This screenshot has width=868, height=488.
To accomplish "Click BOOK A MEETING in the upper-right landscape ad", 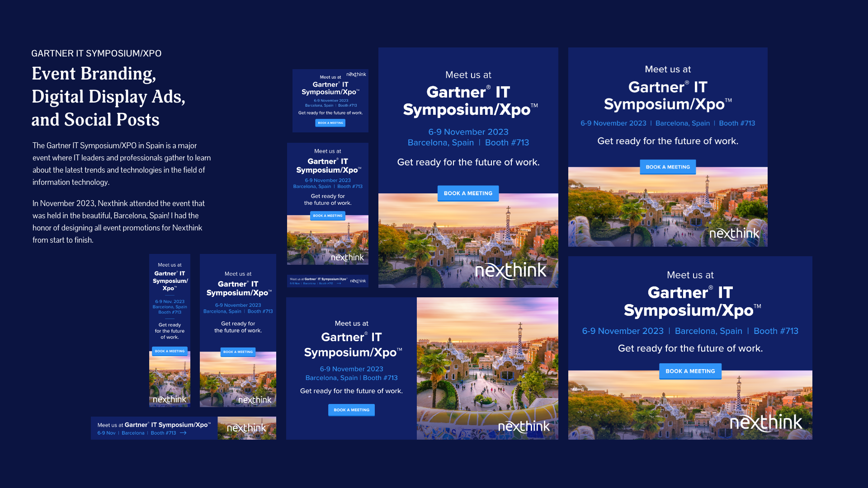I will pyautogui.click(x=668, y=167).
